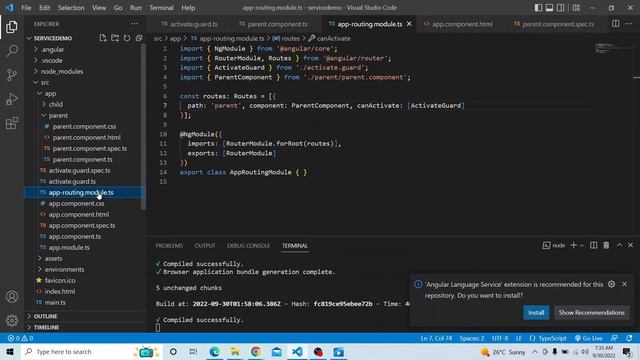Expand the .angular folder
This screenshot has height=360, width=640.
(84, 49)
